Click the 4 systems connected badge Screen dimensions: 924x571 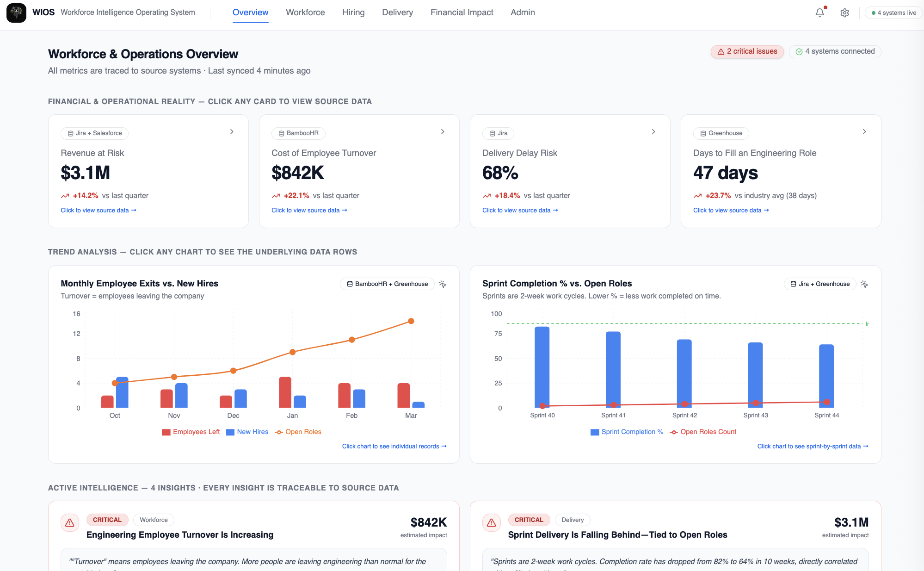coord(835,51)
